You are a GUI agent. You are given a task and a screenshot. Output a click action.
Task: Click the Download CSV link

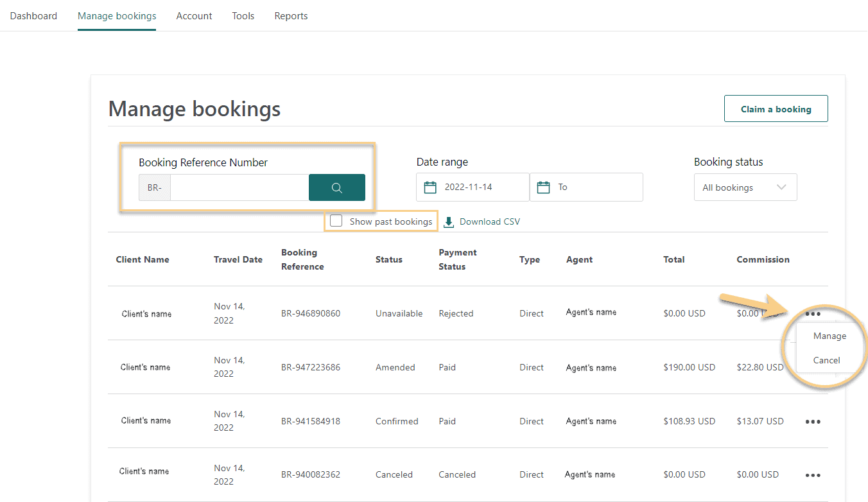click(490, 221)
